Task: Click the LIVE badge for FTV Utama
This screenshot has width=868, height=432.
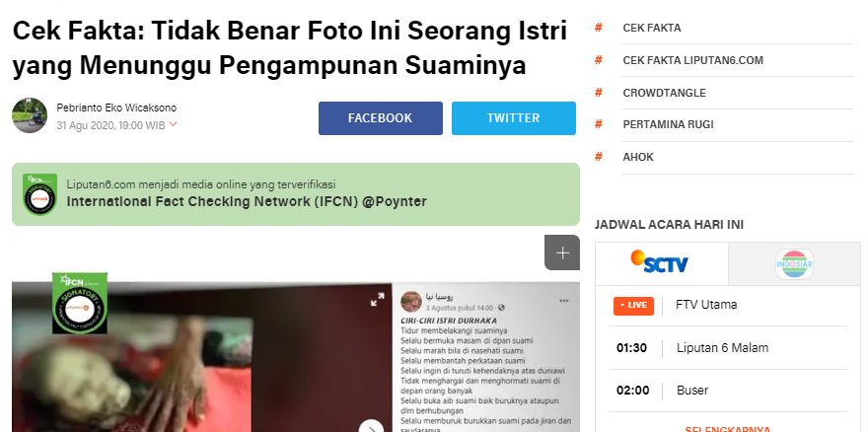Action: [633, 305]
